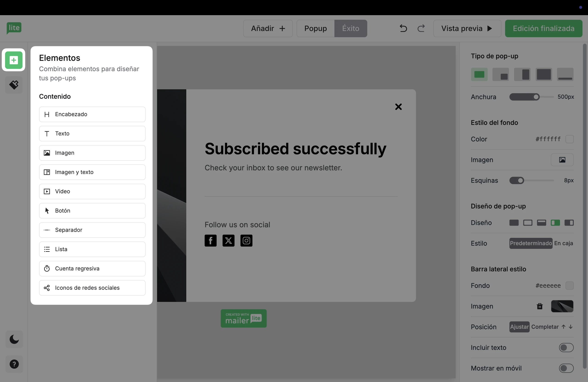Click the Facebook icon in the popup

[210, 241]
